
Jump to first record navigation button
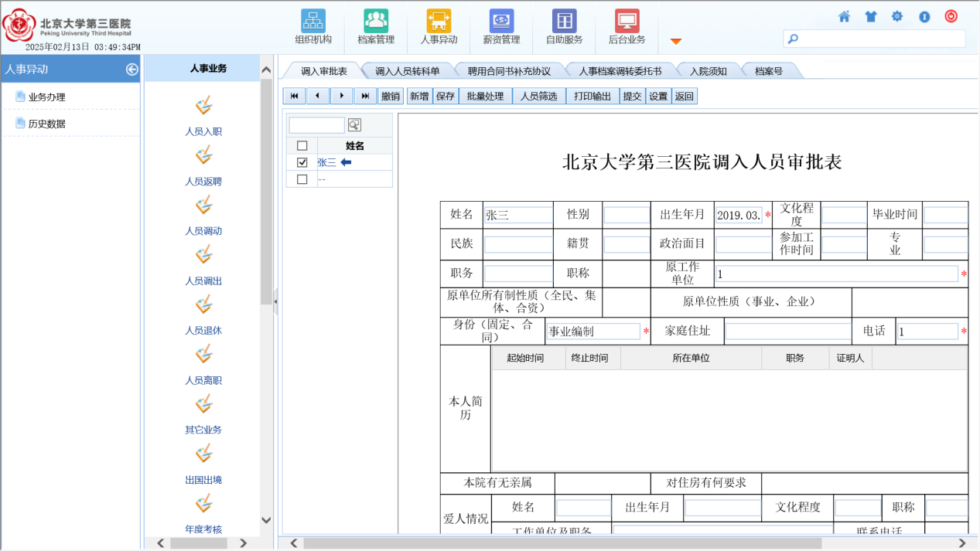coord(294,96)
